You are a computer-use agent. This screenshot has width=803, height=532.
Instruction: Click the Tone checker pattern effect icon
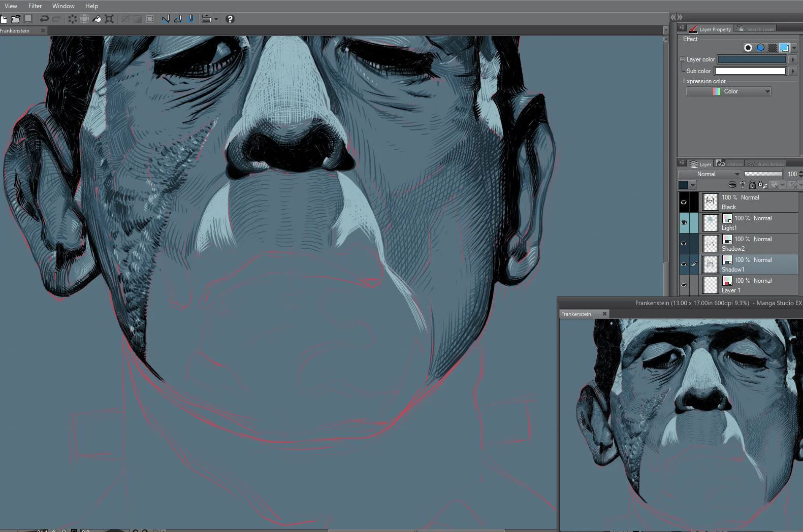(x=773, y=48)
